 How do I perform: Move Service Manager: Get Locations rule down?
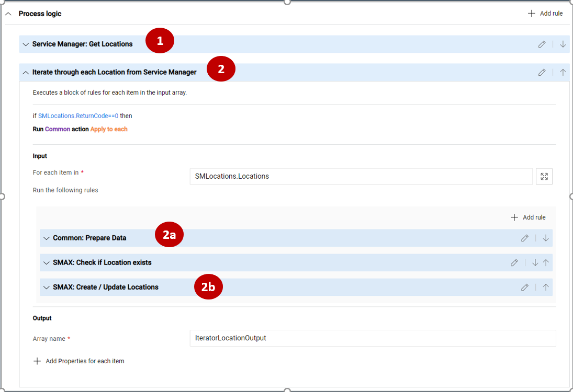[x=563, y=44]
